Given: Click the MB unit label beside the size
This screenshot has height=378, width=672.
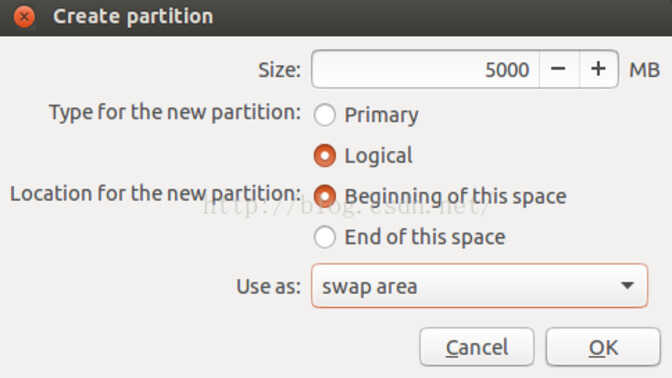Looking at the screenshot, I should [x=645, y=70].
